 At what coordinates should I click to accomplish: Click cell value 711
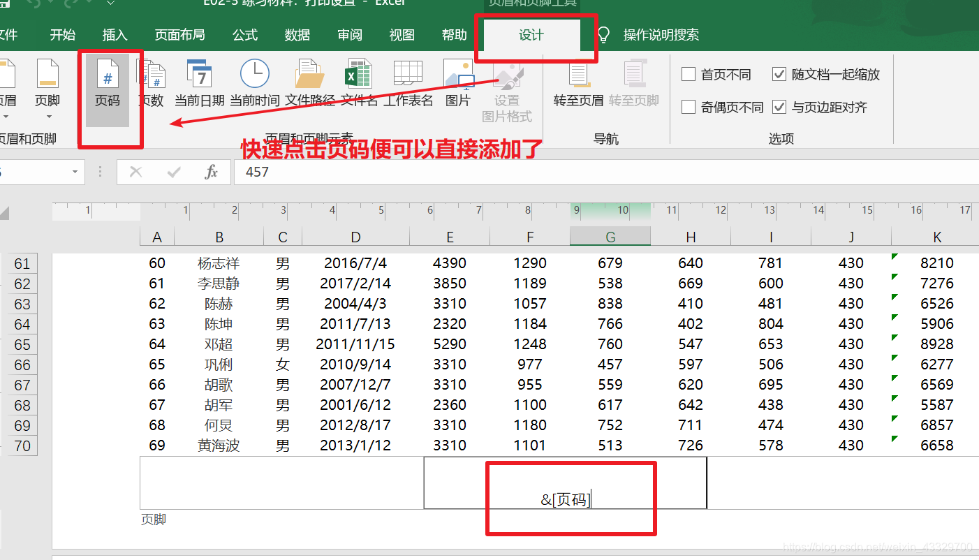691,426
